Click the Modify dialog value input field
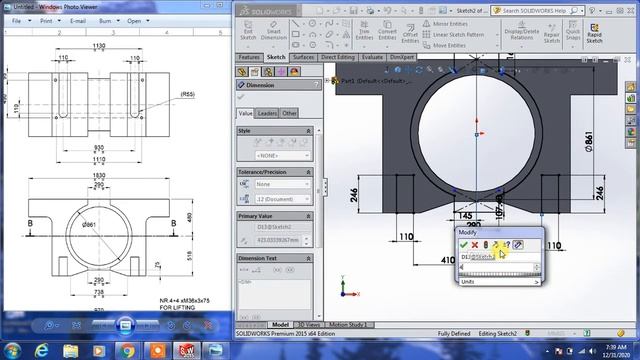 click(496, 267)
